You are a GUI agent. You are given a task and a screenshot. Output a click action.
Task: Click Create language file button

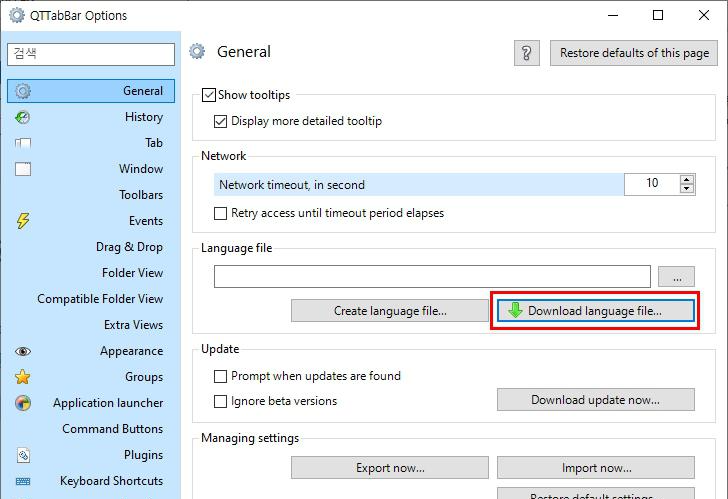pos(390,311)
